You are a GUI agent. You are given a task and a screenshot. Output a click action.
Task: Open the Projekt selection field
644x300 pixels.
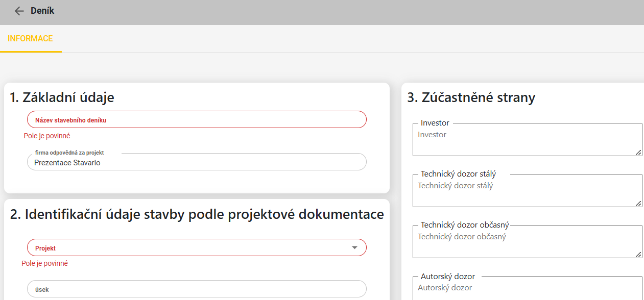189,248
